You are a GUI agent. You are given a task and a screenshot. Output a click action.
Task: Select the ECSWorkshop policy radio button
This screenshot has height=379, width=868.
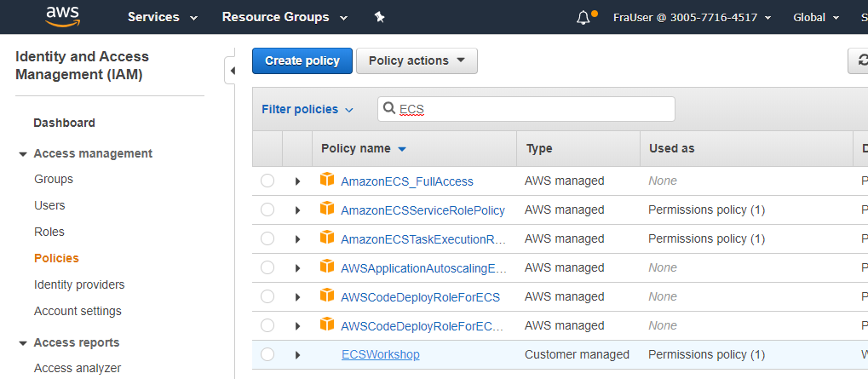tap(267, 354)
